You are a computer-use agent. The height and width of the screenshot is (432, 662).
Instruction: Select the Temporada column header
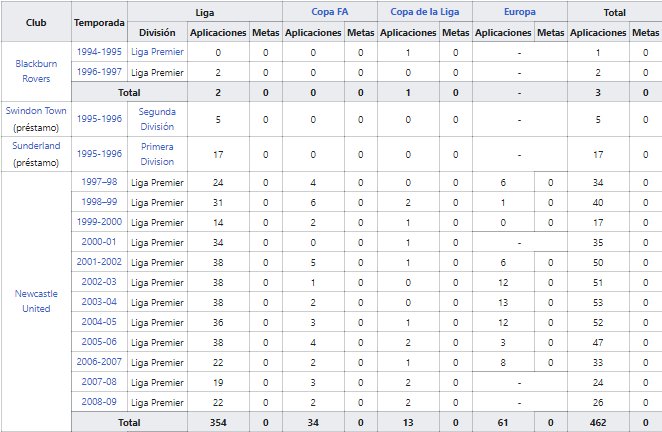pos(99,22)
